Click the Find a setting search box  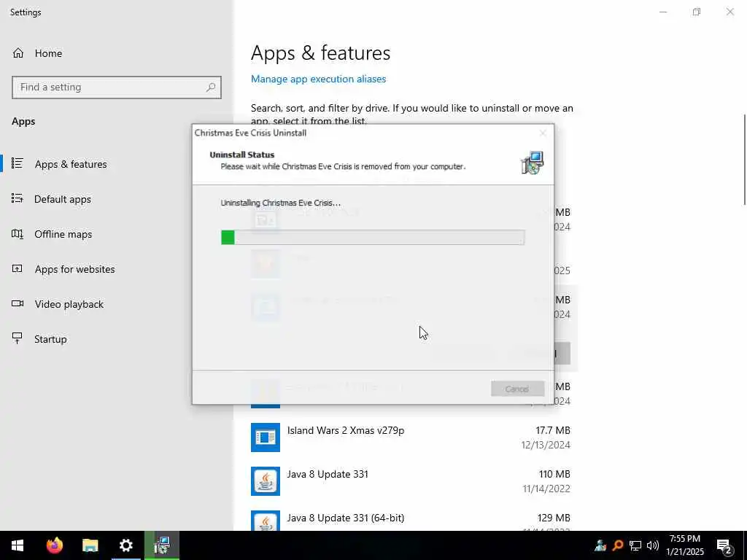[116, 87]
